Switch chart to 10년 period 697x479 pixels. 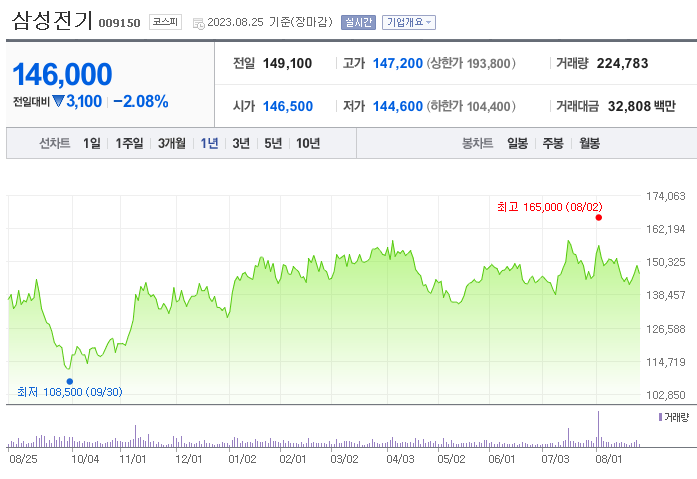(308, 143)
